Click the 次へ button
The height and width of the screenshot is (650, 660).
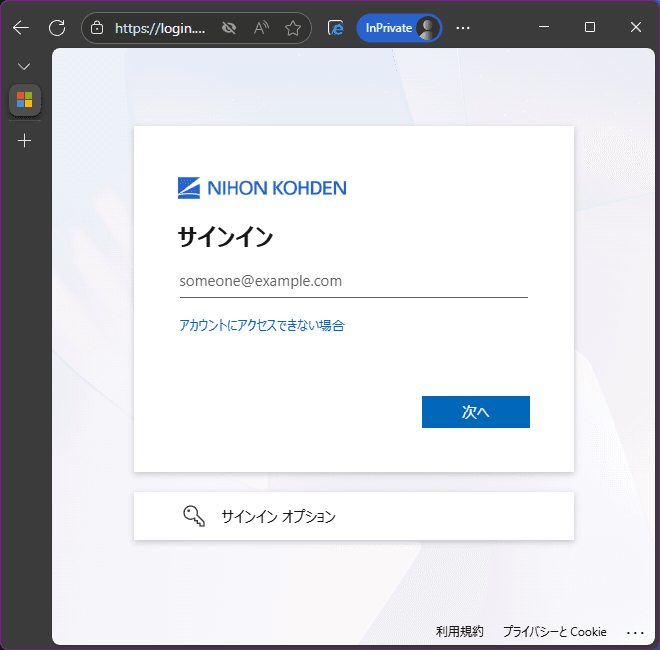[476, 412]
